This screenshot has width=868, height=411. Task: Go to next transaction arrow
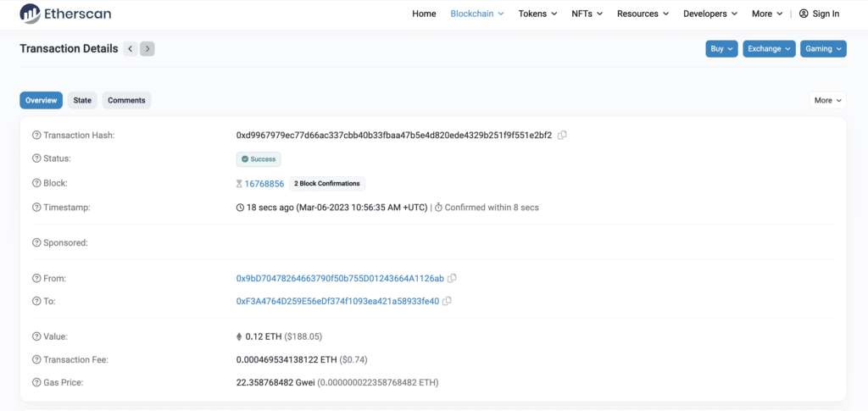pyautogui.click(x=147, y=49)
